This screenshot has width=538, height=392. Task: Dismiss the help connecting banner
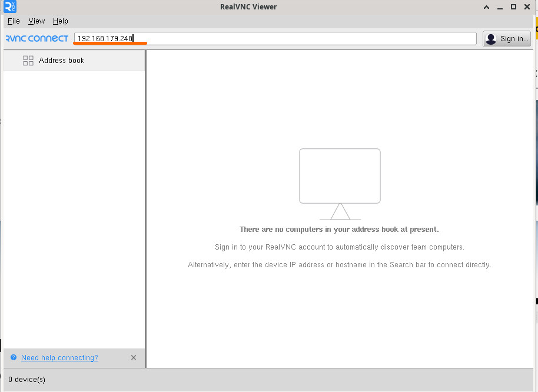pyautogui.click(x=134, y=358)
